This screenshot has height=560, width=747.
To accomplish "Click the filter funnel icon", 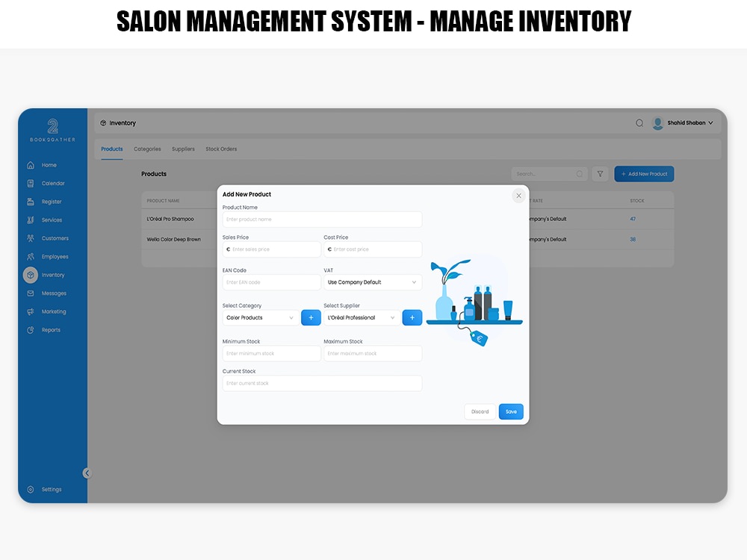I will pos(601,174).
